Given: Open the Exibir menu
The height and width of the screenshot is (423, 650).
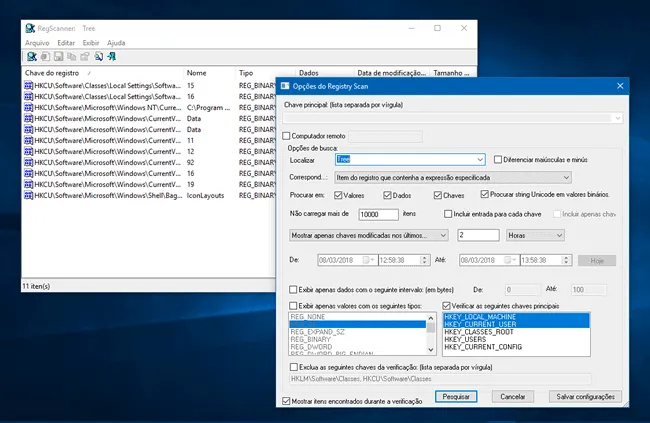Looking at the screenshot, I should pyautogui.click(x=90, y=43).
